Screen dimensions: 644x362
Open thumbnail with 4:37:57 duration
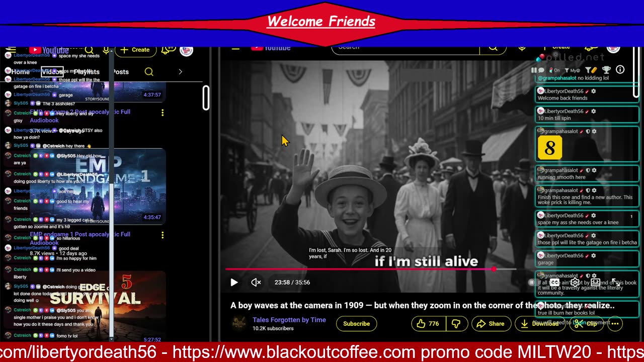point(98,92)
